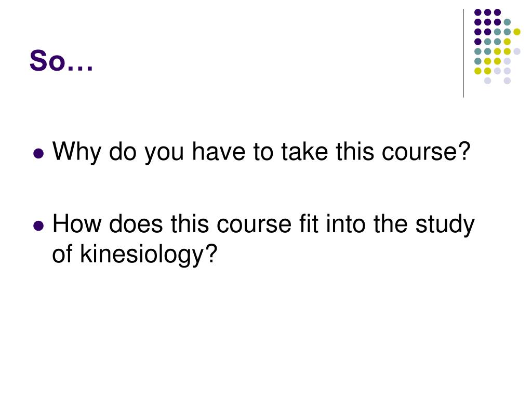
Task: Click the word 'study' ending the second bullet line
Action: (x=445, y=224)
